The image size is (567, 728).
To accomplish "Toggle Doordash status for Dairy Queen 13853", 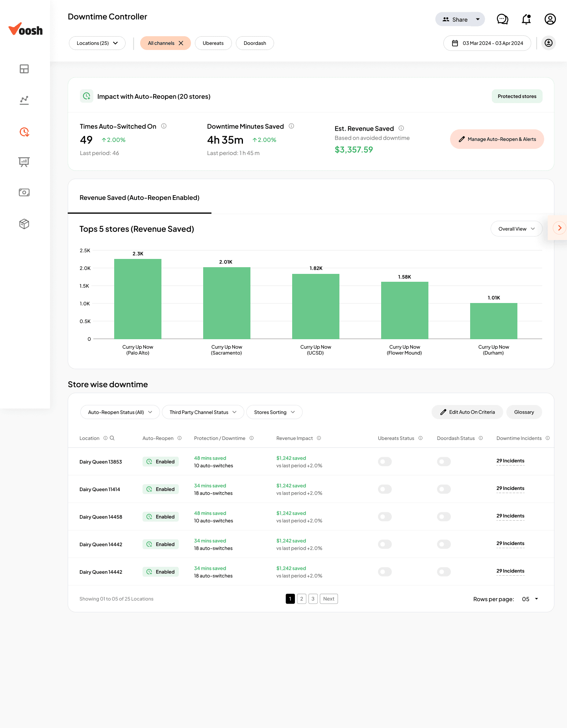I will [x=444, y=462].
